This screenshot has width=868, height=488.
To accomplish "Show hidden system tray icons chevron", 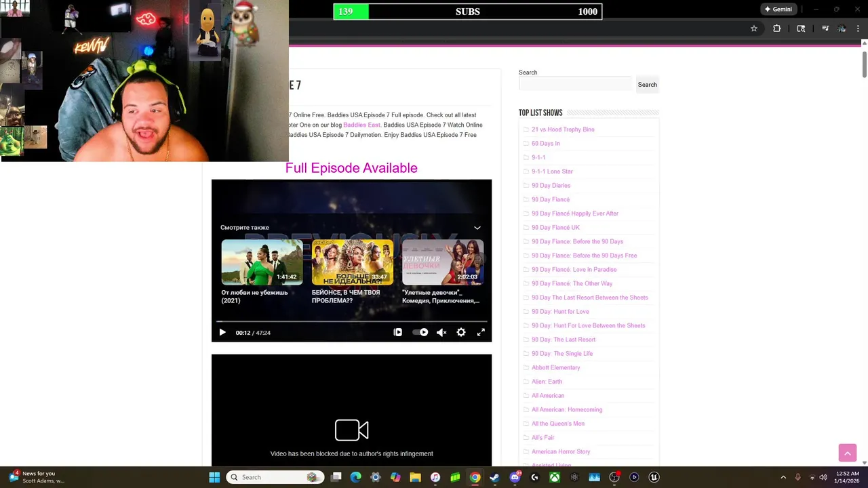I will 783,477.
